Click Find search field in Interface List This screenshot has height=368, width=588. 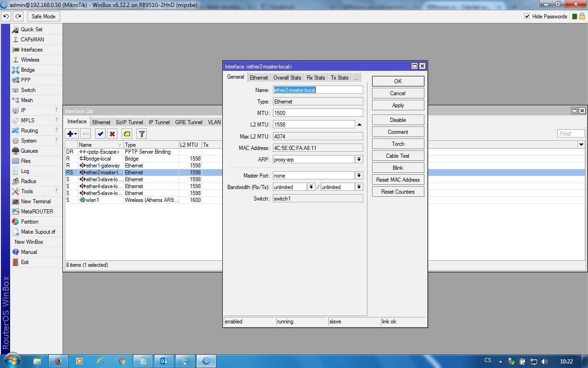571,134
